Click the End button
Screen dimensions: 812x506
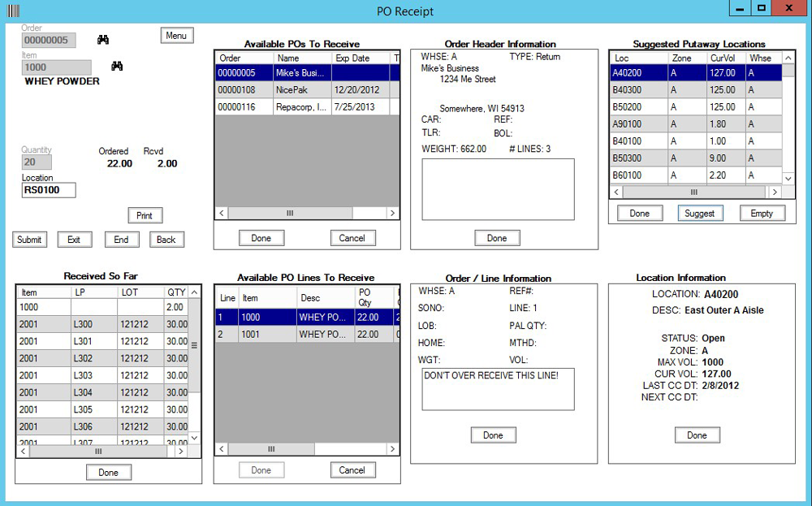coord(122,240)
